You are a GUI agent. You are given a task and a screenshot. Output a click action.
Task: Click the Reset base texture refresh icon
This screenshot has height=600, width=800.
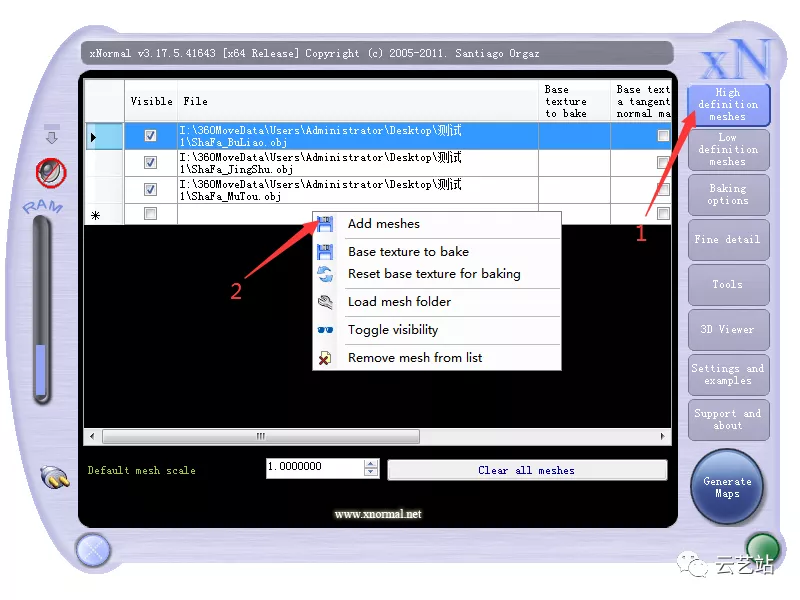(325, 274)
